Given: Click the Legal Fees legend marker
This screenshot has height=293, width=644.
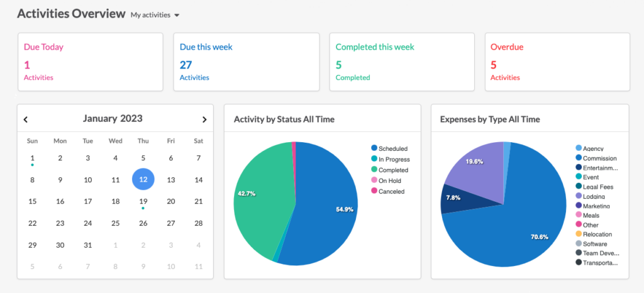Looking at the screenshot, I should tap(579, 187).
